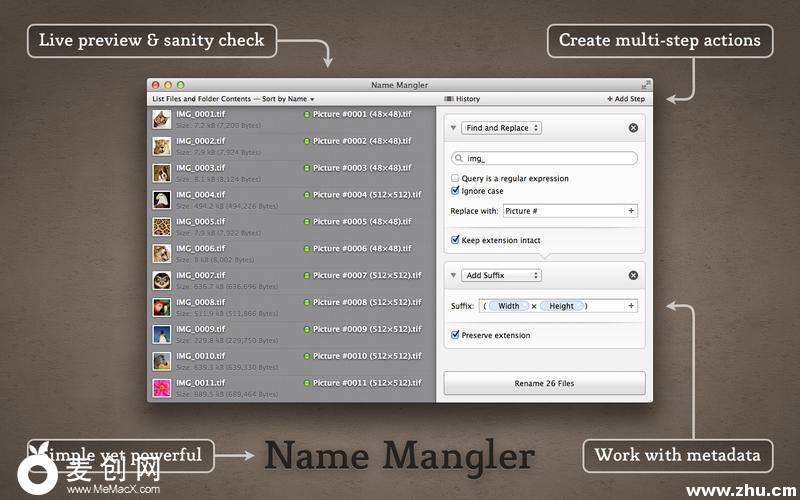Collapse the Add Suffix step
800x500 pixels.
[453, 276]
